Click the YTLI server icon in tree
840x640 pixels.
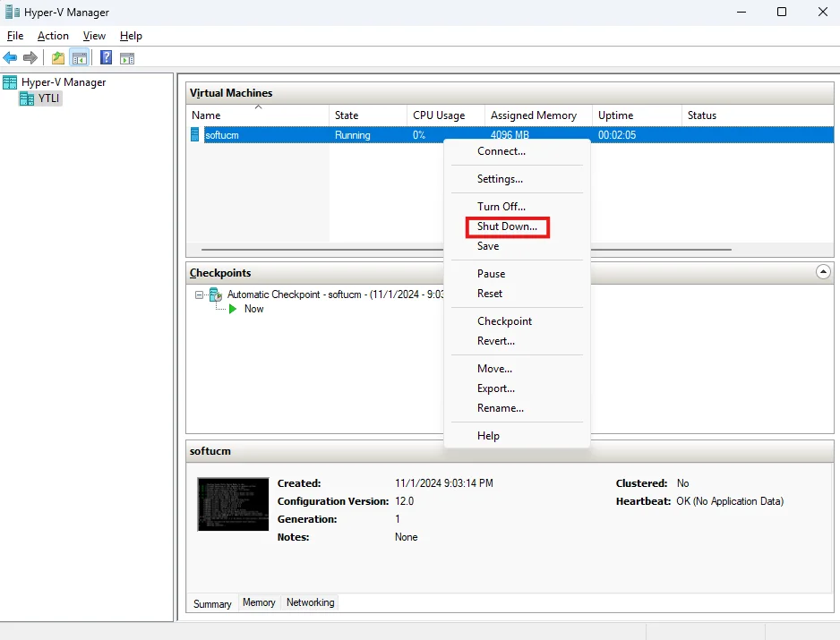click(x=27, y=98)
